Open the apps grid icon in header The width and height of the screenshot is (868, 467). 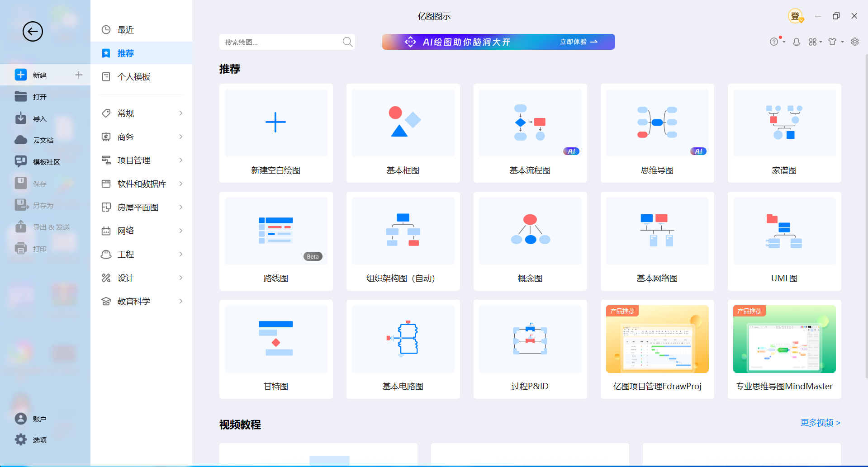coord(813,42)
